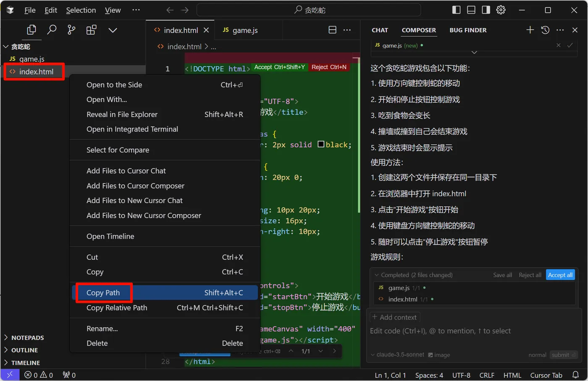Attach an image to composer prompt
588x381 pixels.
pos(439,355)
